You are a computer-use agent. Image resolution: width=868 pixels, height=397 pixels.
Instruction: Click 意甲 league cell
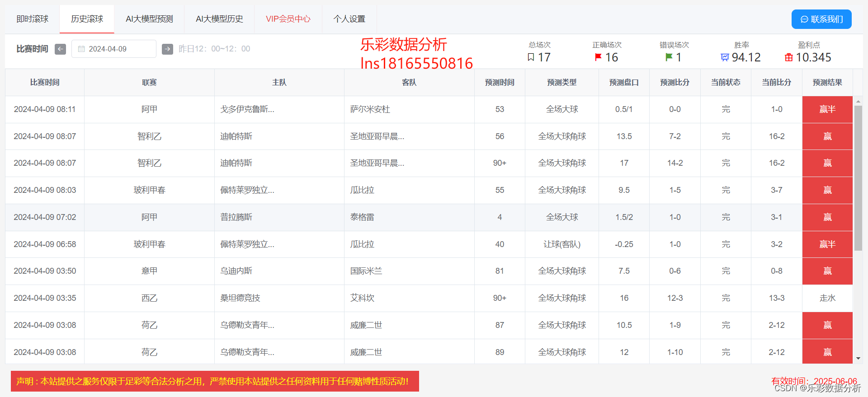[149, 271]
